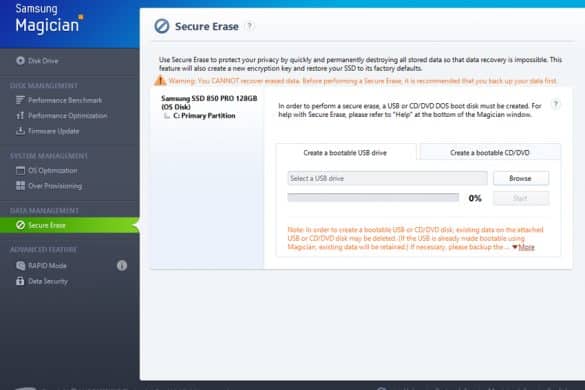Go to Performance Optimization page

(x=68, y=116)
